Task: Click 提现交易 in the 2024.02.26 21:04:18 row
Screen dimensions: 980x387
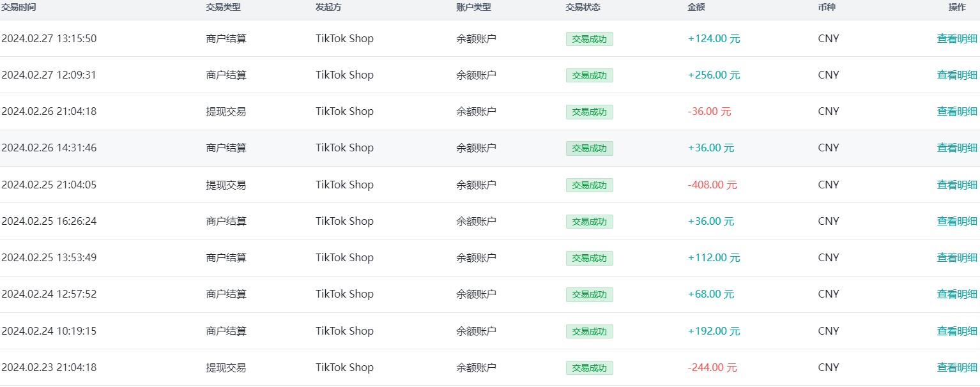Action: pos(226,111)
